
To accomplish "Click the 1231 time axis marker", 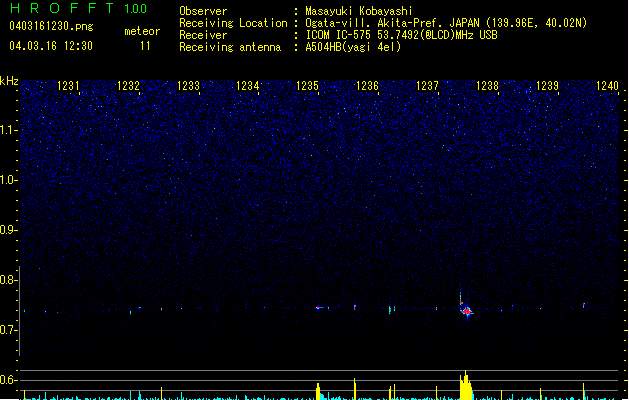I will tap(68, 85).
